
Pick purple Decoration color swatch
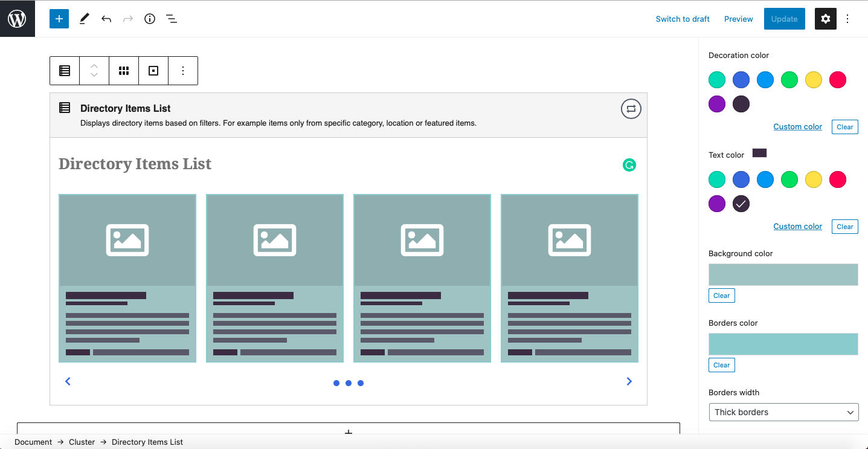(717, 104)
